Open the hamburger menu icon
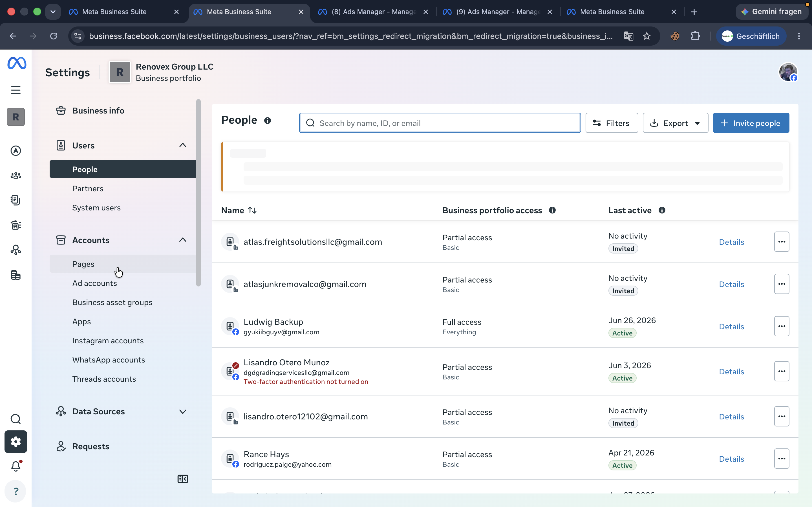 16,90
